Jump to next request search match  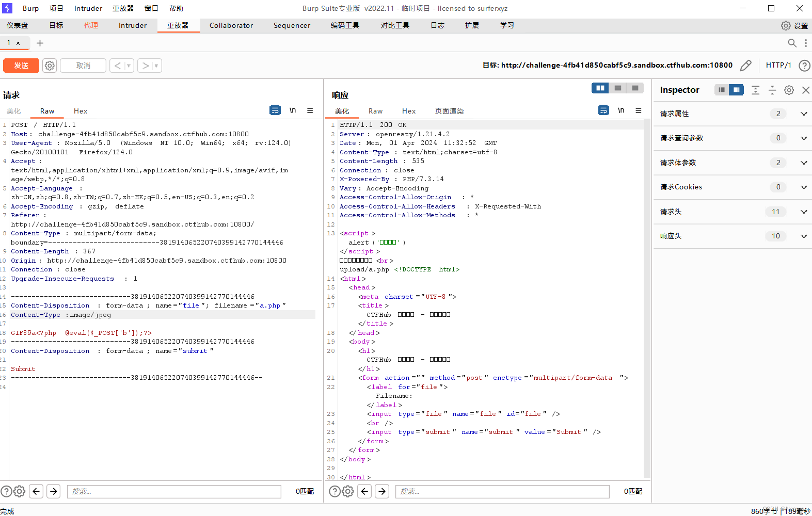tap(54, 491)
